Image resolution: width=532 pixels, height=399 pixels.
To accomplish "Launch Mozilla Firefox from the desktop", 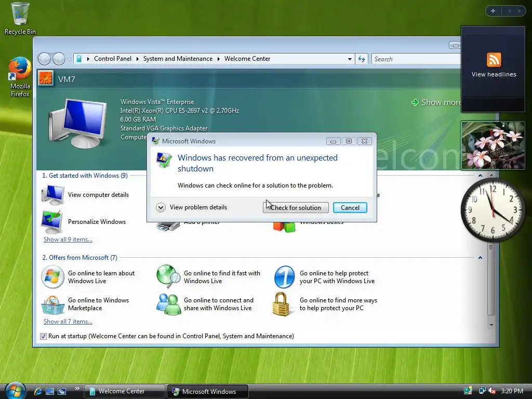I will (x=20, y=77).
